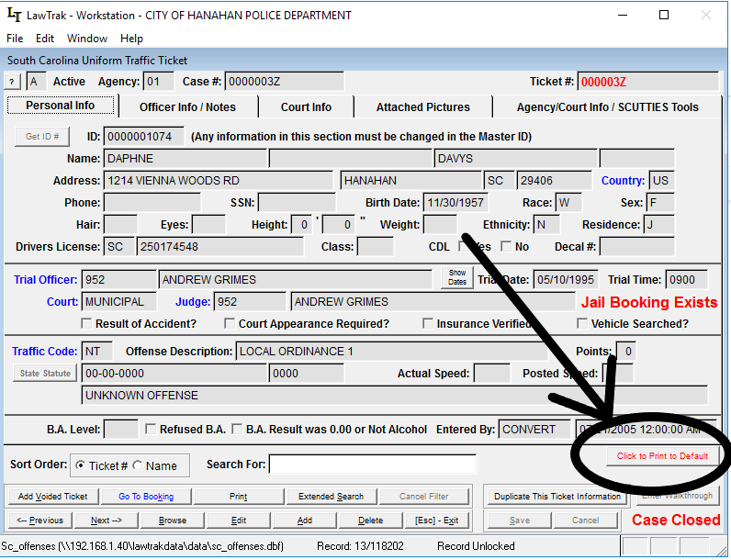Click the Drivers License number field
The width and height of the screenshot is (731, 560).
[x=220, y=246]
